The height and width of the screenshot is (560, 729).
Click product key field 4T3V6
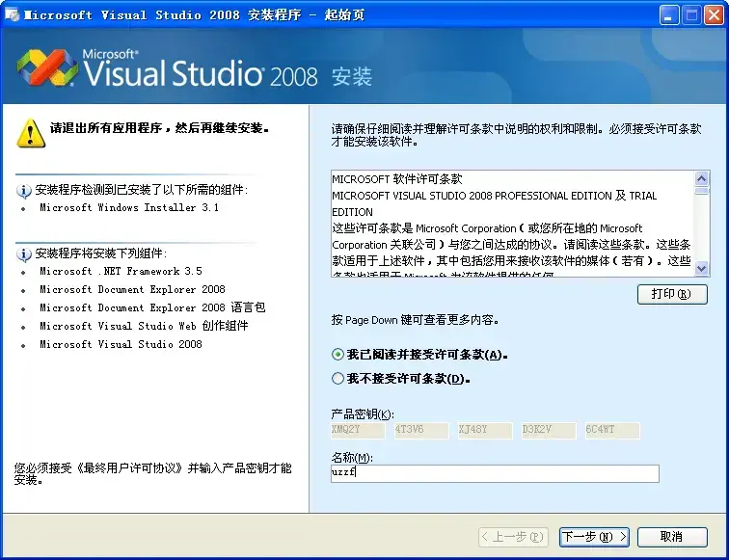(421, 430)
